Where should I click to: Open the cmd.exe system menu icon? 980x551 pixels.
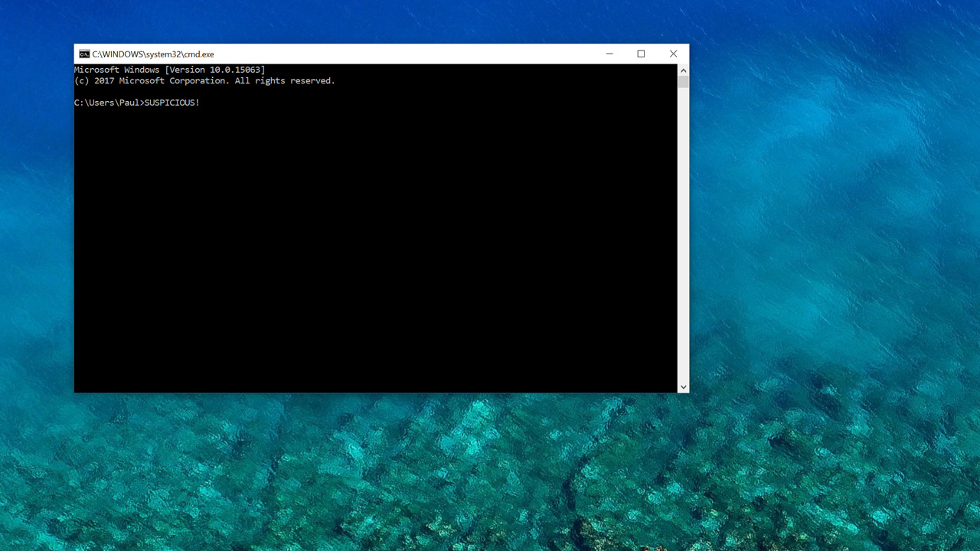point(83,54)
